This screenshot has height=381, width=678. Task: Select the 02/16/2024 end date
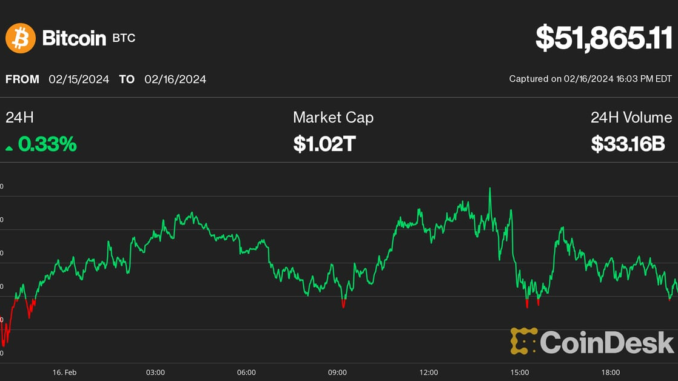tap(175, 79)
